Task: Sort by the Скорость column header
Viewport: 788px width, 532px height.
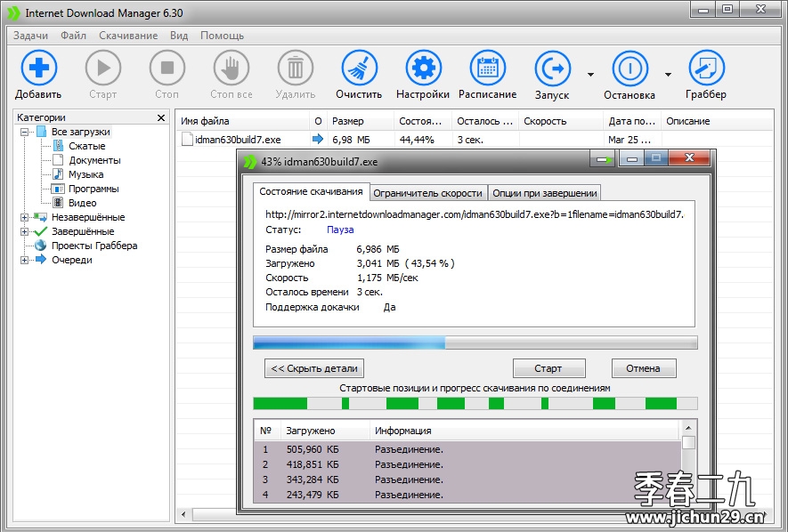Action: [x=560, y=121]
